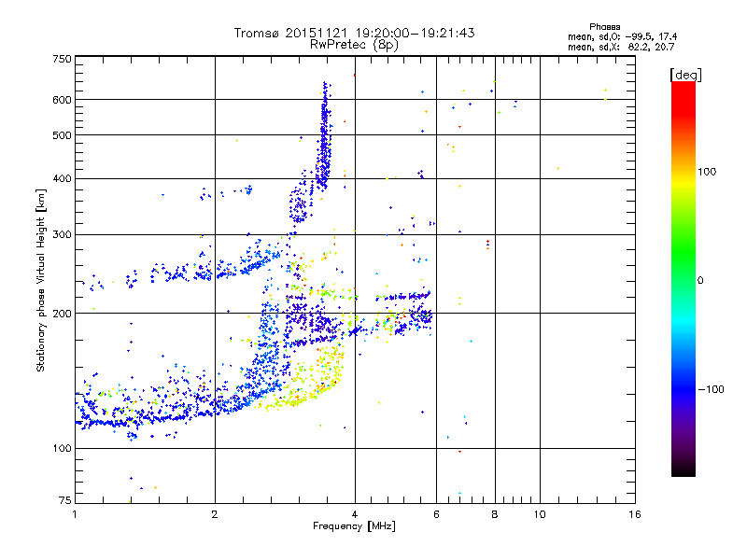Click the x-axis tick label '4'
The height and width of the screenshot is (560, 747).
355,514
